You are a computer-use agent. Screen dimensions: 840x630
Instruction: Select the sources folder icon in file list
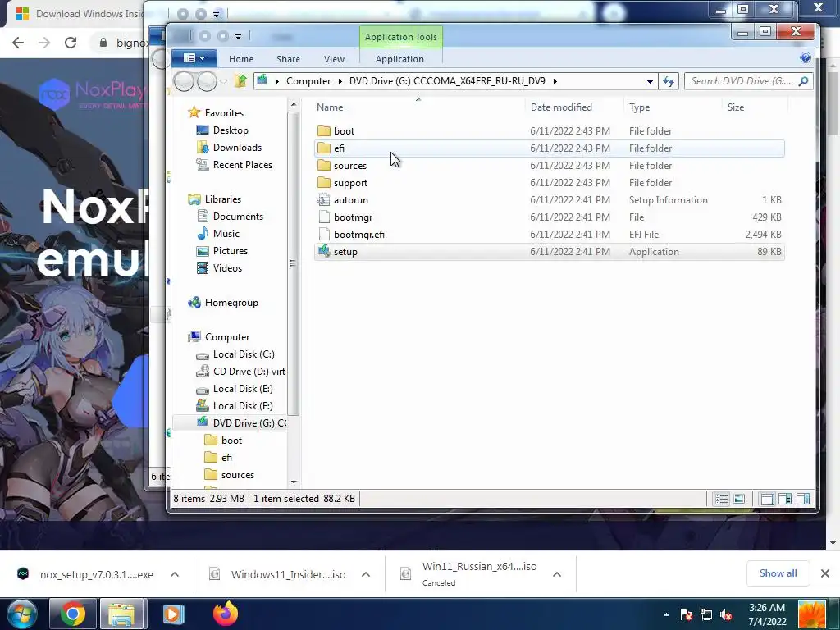tap(323, 165)
